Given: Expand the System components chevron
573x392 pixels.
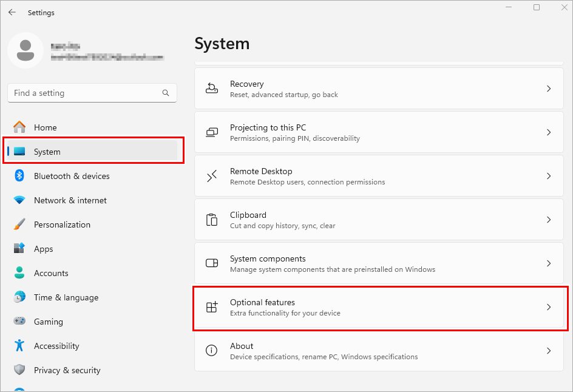Looking at the screenshot, I should click(549, 263).
